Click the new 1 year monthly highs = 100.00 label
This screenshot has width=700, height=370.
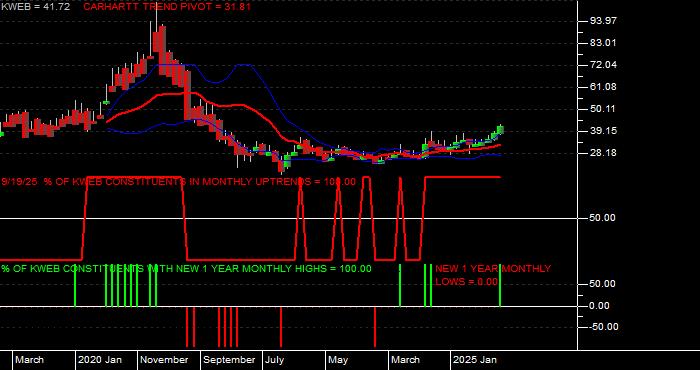click(x=186, y=269)
